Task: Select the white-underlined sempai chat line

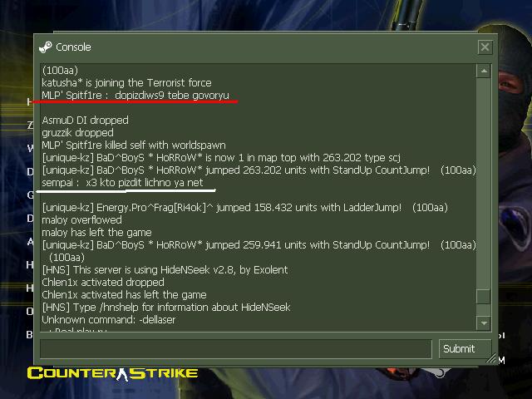Action: pos(122,183)
